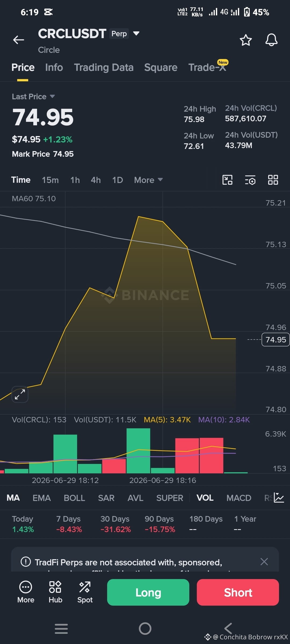Click the 24h Low 72.61 value

pyautogui.click(x=194, y=146)
